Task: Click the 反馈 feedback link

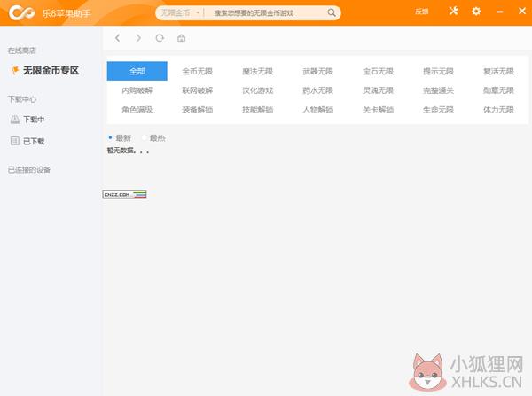Action: coord(422,12)
